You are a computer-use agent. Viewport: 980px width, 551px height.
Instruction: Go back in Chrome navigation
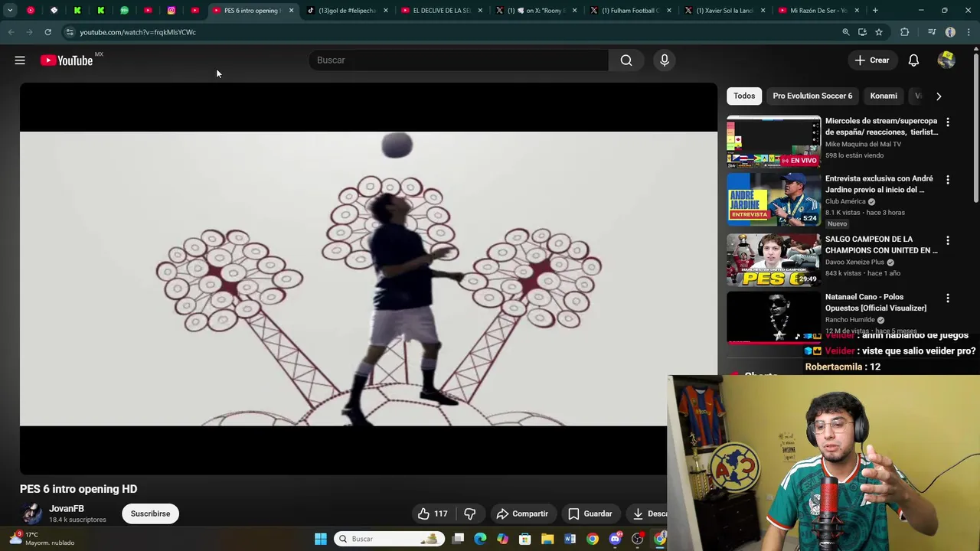click(11, 32)
